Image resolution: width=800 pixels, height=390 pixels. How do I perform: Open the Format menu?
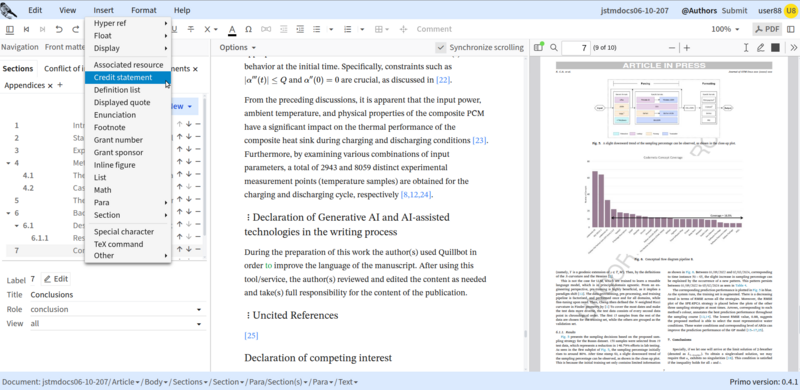point(143,10)
